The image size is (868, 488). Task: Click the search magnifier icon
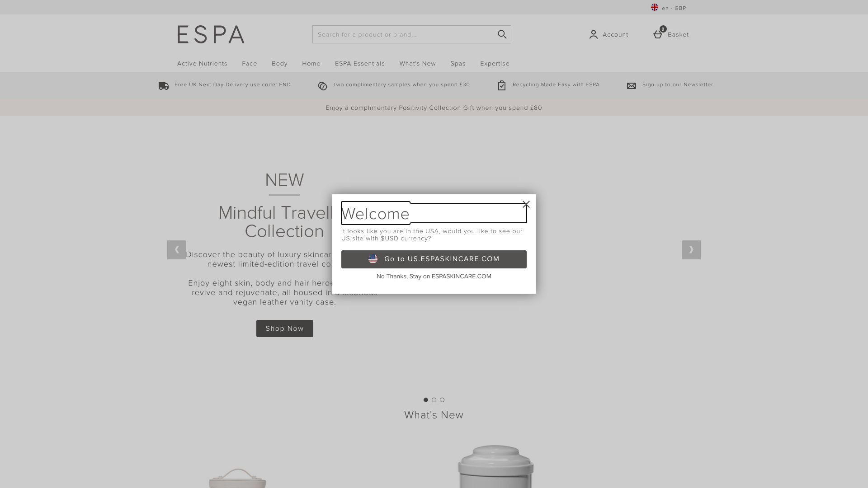click(x=502, y=34)
